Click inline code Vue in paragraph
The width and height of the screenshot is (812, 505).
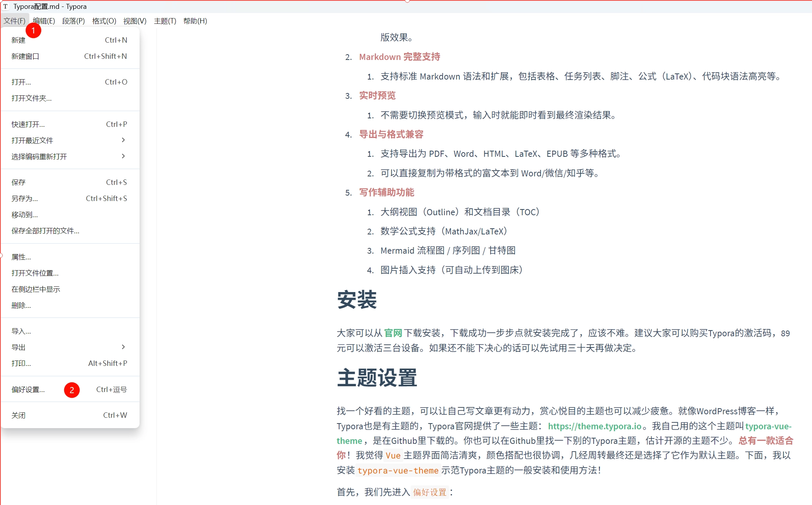click(393, 455)
